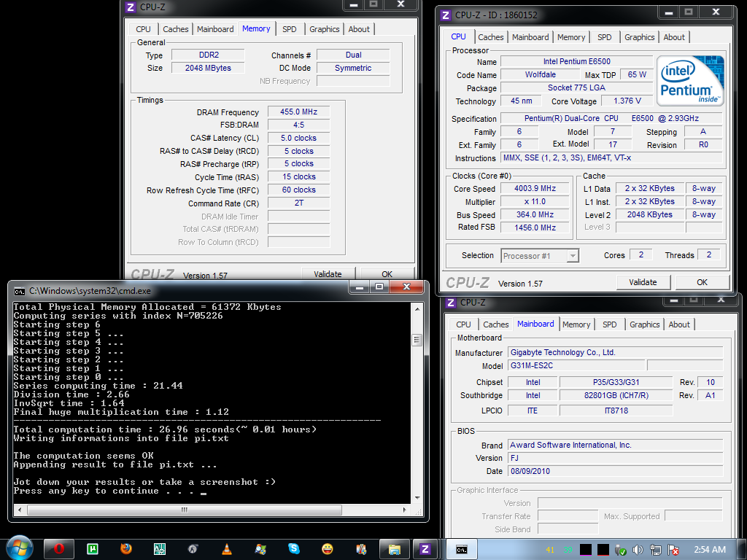Click the Intel Pentium inside logo
747x560 pixels.
[x=690, y=81]
